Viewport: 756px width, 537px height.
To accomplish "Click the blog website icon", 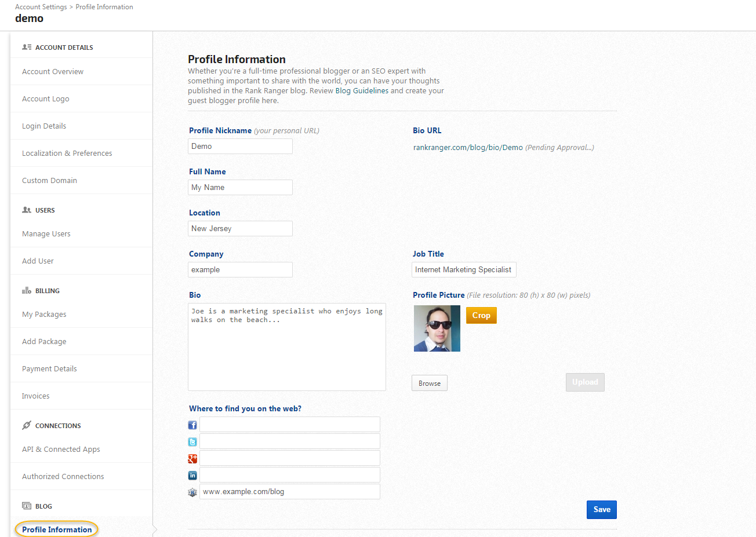I will [192, 492].
